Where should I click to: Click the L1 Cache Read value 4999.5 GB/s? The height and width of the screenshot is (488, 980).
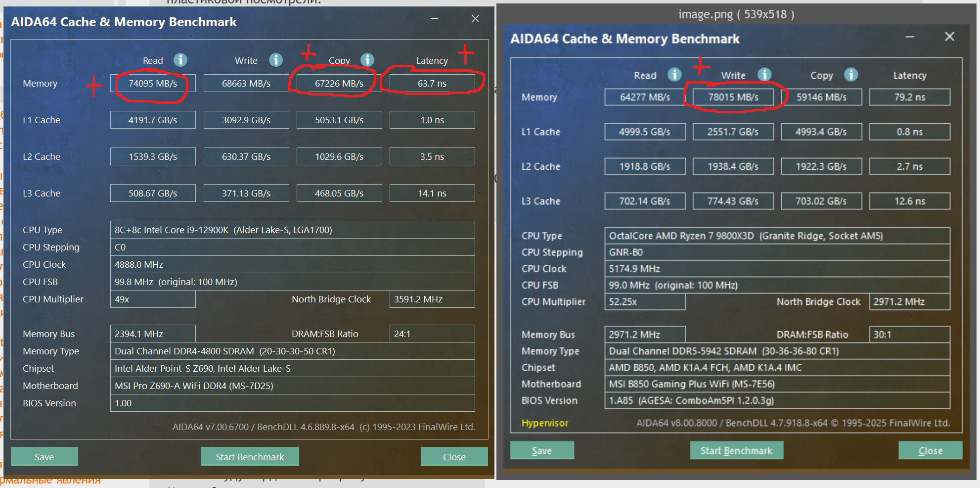(645, 132)
